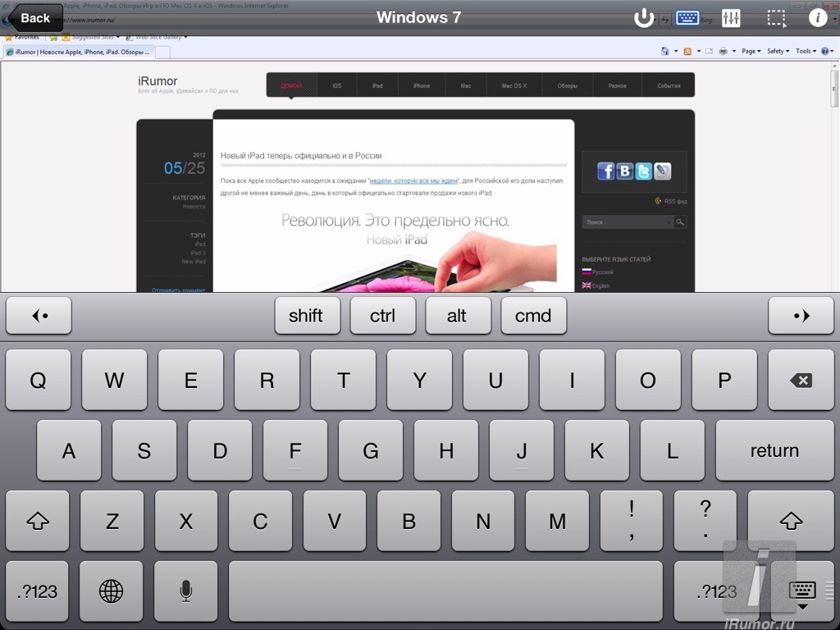Tap the globe language key

coord(111,591)
